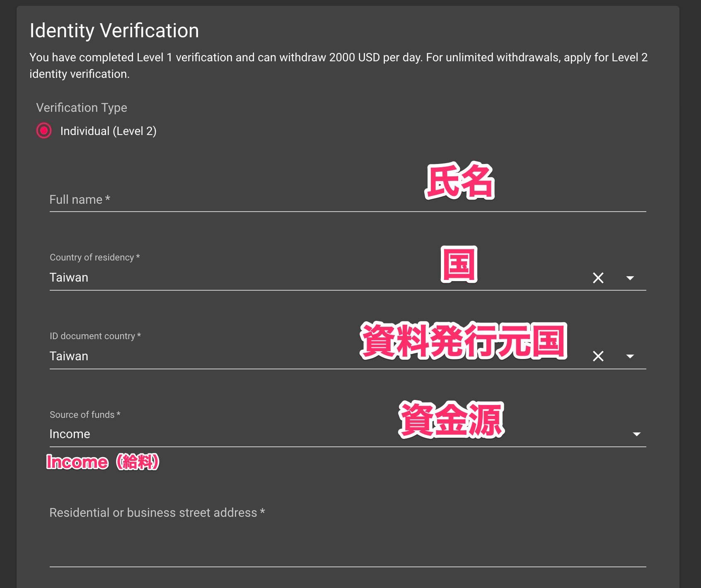Click Taiwan value in Country of residency
The height and width of the screenshot is (588, 701).
tap(69, 277)
